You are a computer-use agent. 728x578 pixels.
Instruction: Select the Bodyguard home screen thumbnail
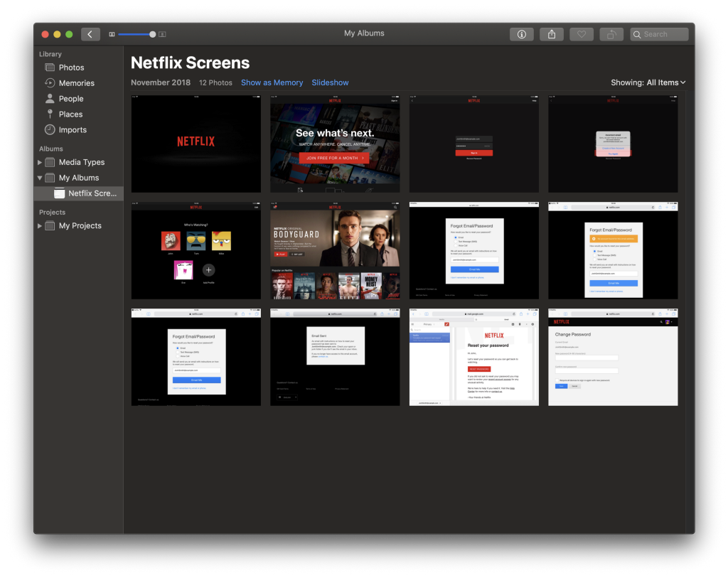pos(335,251)
